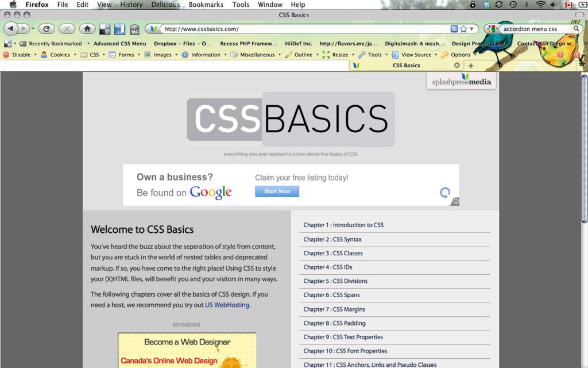Switch to the CSS Basics browser tab
The width and height of the screenshot is (588, 368).
405,65
